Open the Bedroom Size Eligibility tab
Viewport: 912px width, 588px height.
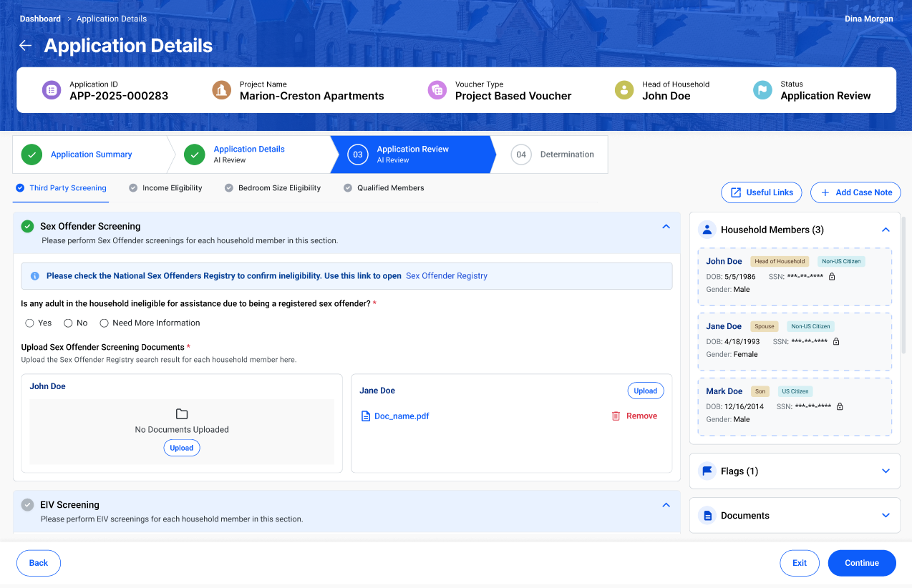tap(279, 188)
